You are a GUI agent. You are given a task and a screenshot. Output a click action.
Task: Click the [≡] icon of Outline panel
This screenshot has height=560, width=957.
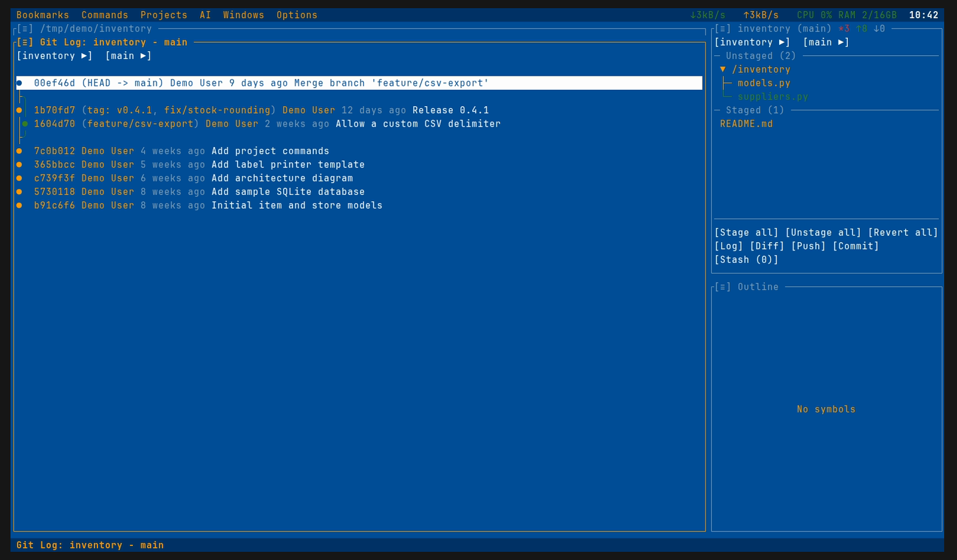(x=723, y=287)
